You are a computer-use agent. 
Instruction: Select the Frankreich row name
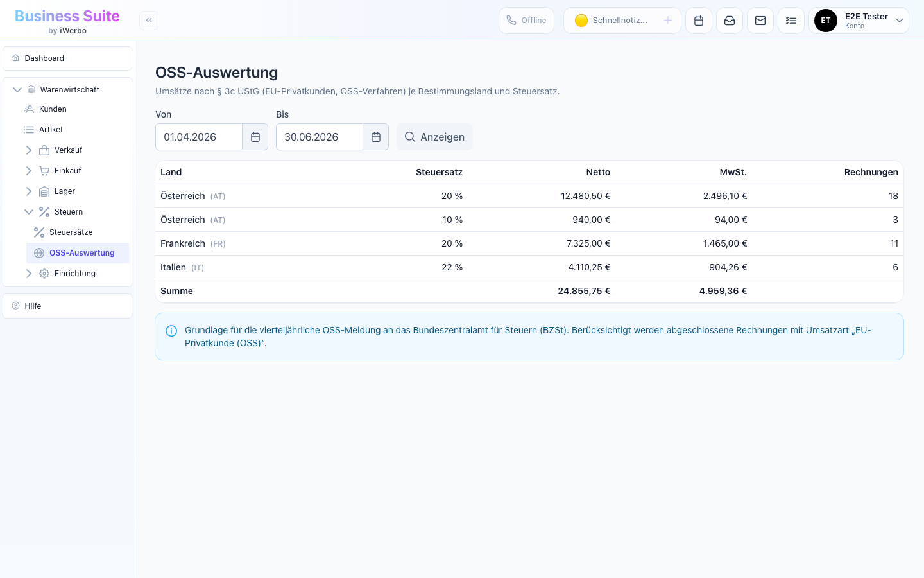(183, 243)
